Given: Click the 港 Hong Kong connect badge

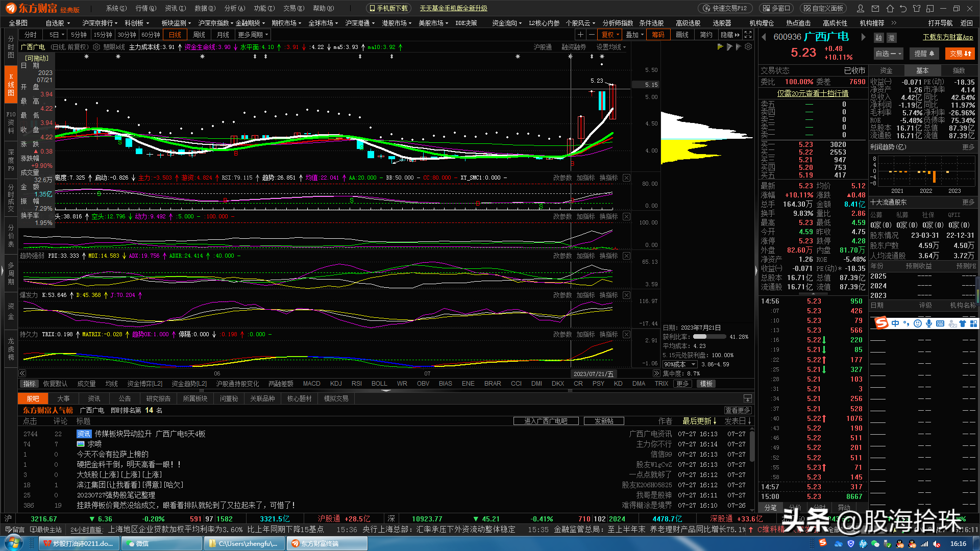Looking at the screenshot, I should coord(891,38).
